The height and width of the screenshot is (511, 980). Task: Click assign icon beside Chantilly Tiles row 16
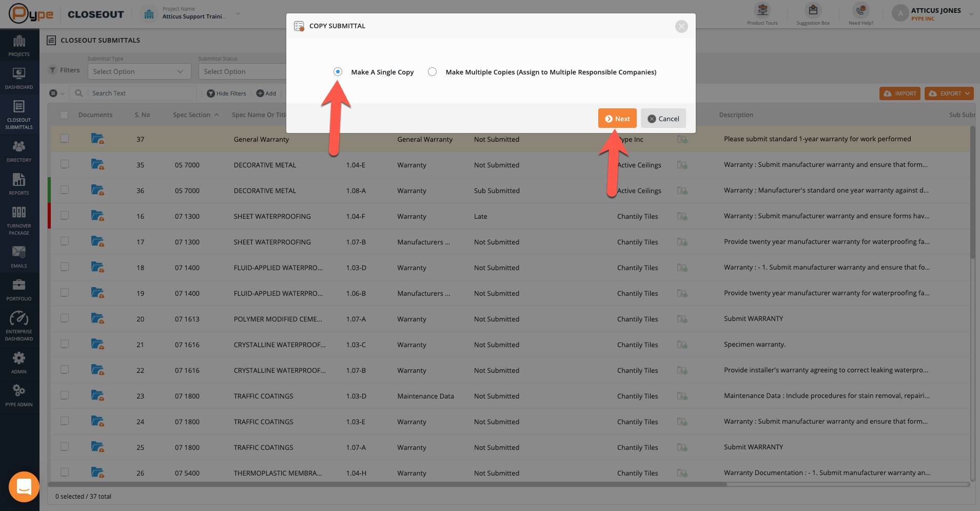[682, 216]
